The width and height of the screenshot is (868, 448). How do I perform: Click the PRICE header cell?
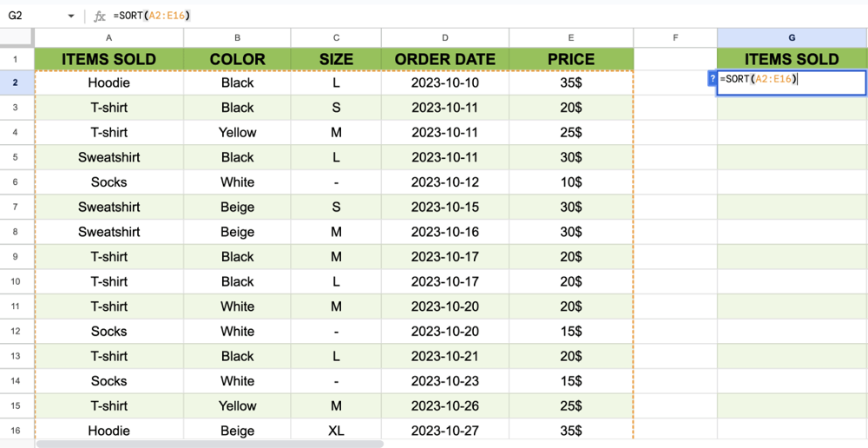571,59
